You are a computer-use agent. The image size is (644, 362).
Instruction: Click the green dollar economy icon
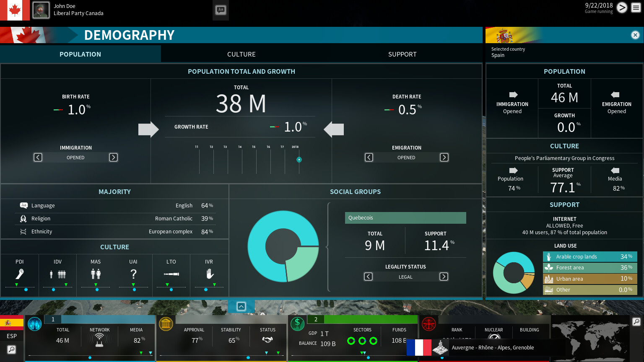coord(297,324)
